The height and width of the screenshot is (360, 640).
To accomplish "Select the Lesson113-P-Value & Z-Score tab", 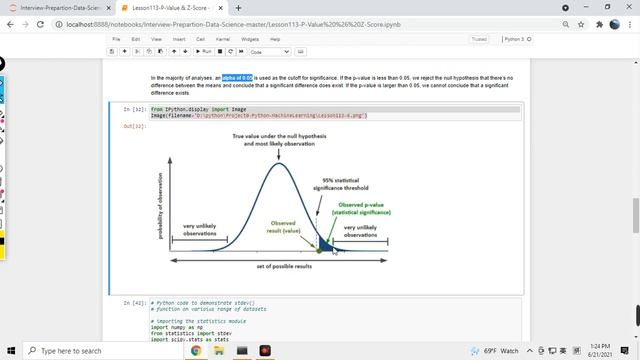I will [x=171, y=8].
